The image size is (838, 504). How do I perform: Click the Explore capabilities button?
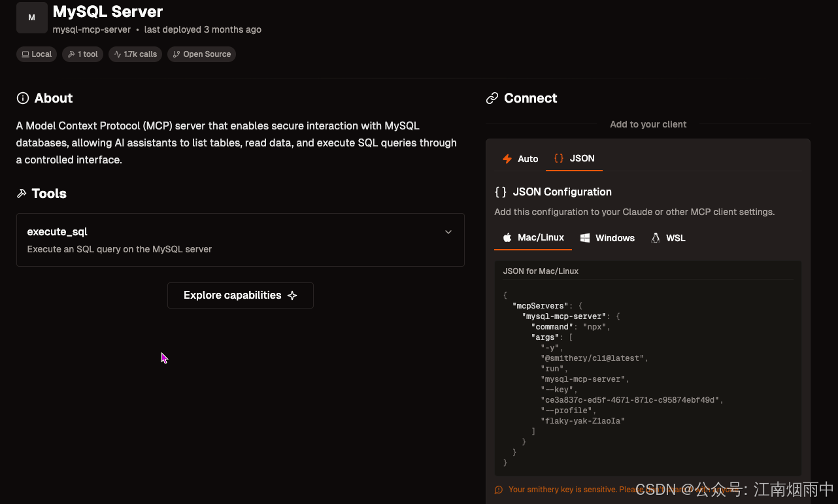tap(241, 295)
